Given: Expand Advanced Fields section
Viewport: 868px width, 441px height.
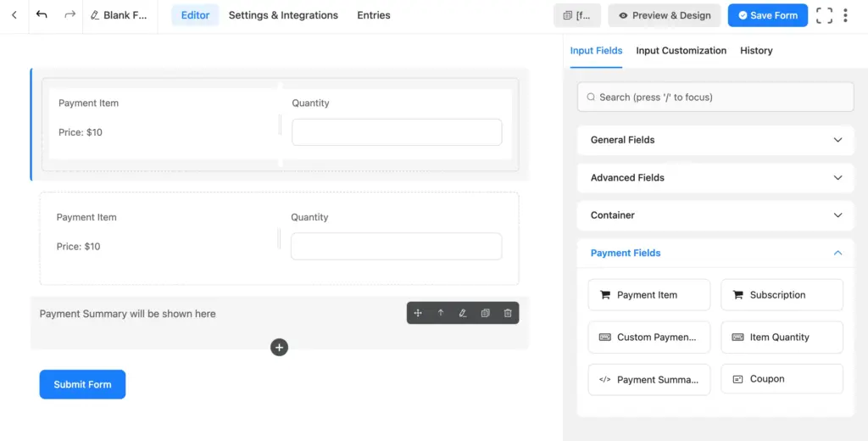Looking at the screenshot, I should [715, 178].
